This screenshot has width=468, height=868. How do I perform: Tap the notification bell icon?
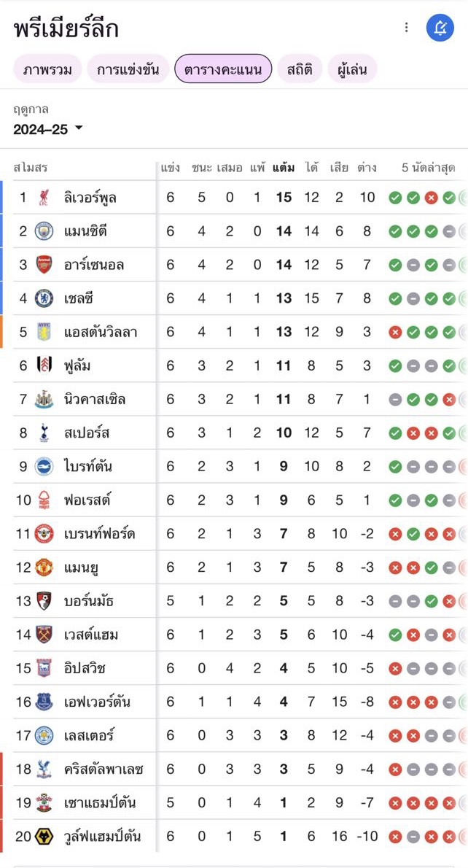point(440,28)
